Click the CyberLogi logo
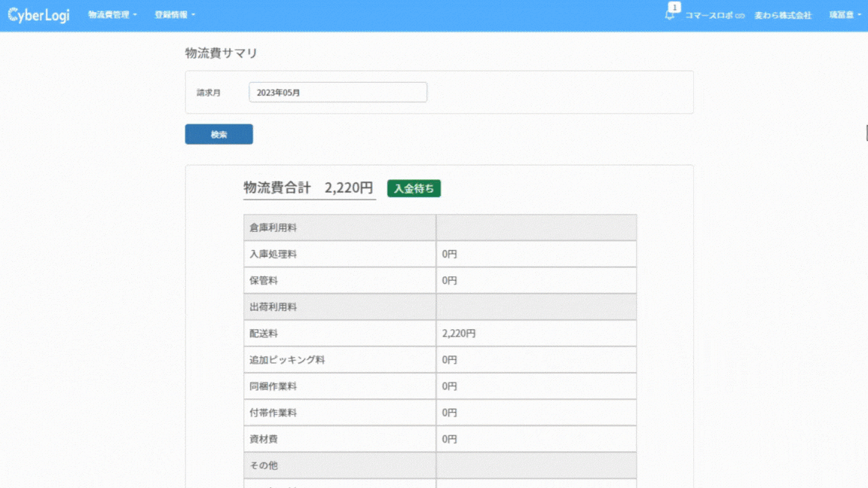The image size is (868, 488). (x=38, y=15)
